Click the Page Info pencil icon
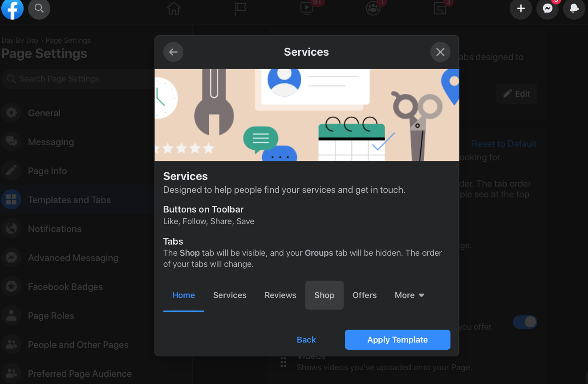This screenshot has width=588, height=384. [x=12, y=171]
